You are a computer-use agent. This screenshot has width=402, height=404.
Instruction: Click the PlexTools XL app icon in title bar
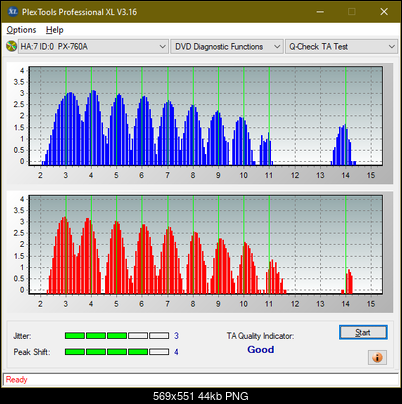[13, 12]
